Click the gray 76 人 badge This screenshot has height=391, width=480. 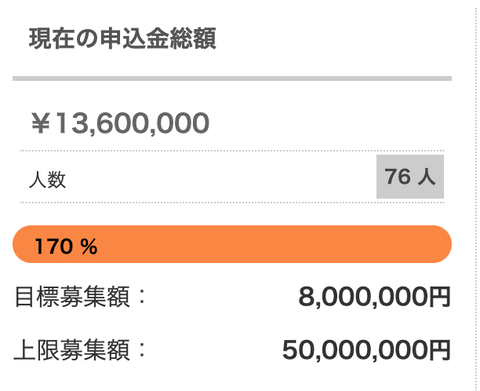410,177
